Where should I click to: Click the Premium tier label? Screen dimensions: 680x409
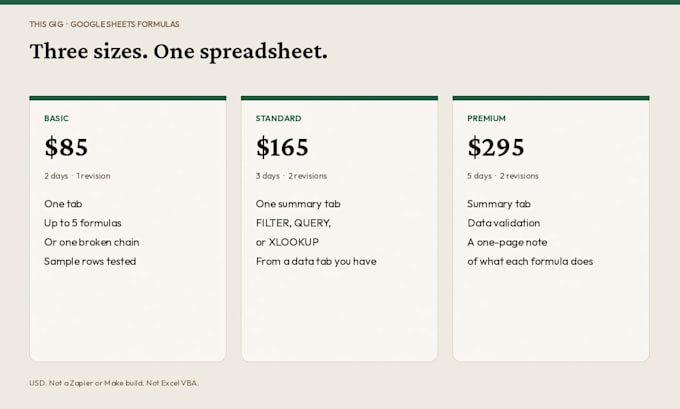pyautogui.click(x=487, y=118)
